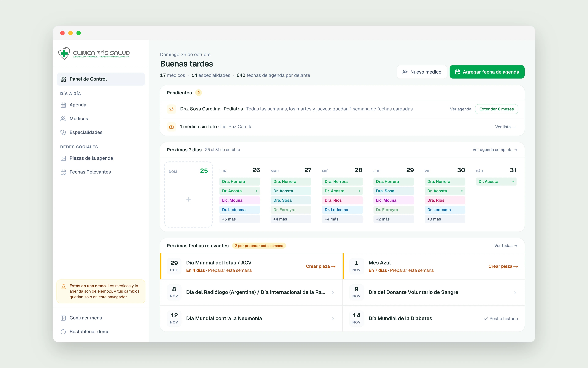Click the plus on Sunday 25 empty day
The height and width of the screenshot is (368, 588).
(188, 199)
